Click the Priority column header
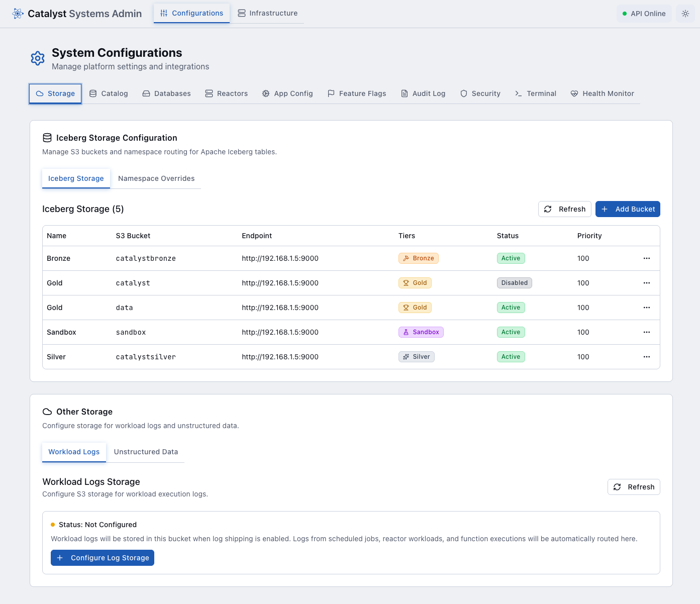 pos(589,236)
